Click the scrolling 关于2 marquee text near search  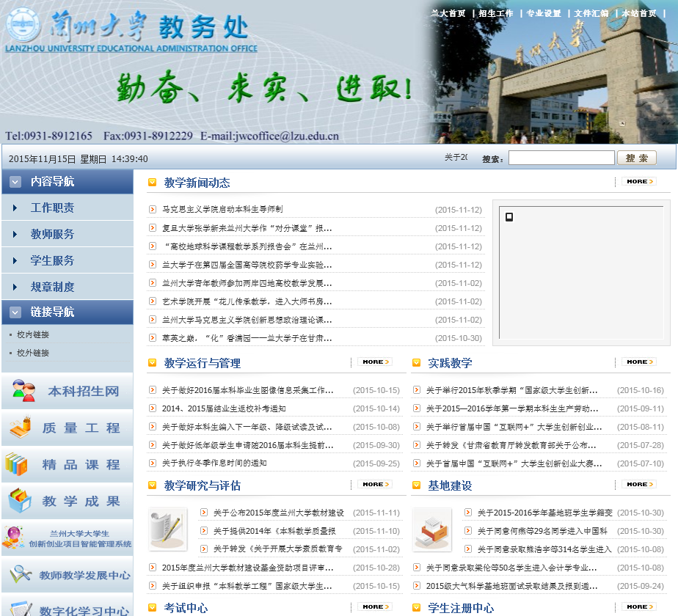[456, 158]
